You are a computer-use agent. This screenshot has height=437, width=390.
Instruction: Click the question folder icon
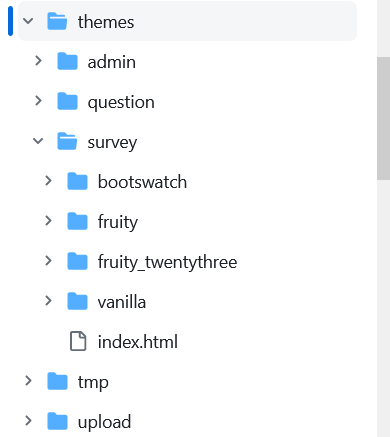tap(67, 101)
